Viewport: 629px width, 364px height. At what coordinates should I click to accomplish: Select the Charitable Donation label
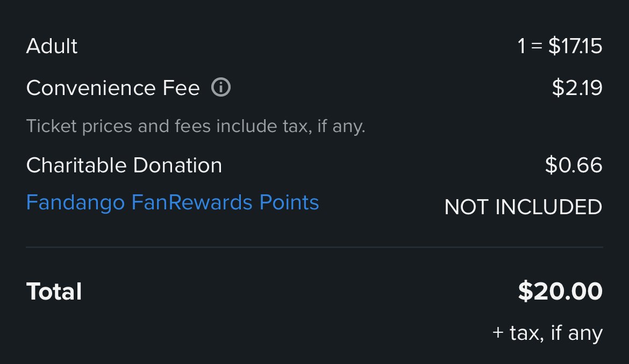(124, 165)
